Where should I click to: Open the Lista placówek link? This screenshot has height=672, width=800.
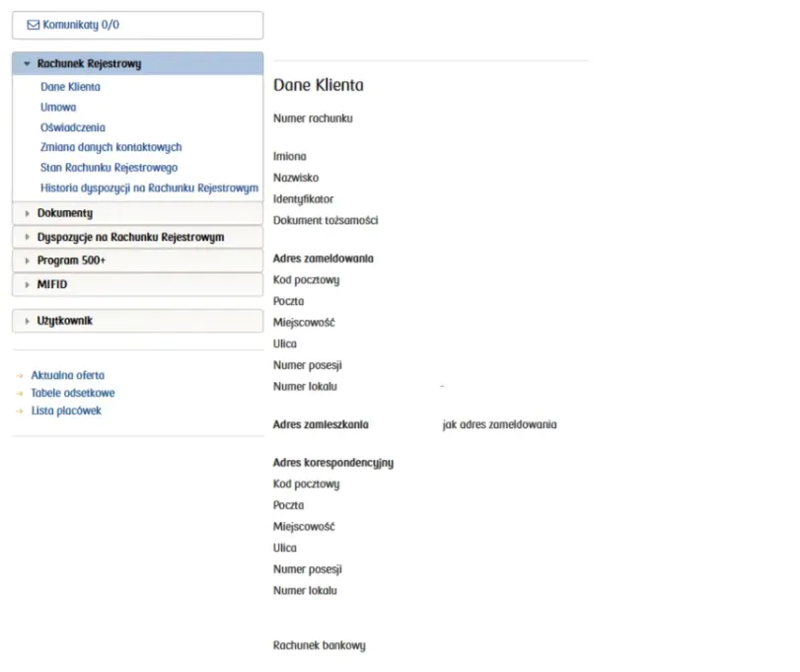click(66, 411)
